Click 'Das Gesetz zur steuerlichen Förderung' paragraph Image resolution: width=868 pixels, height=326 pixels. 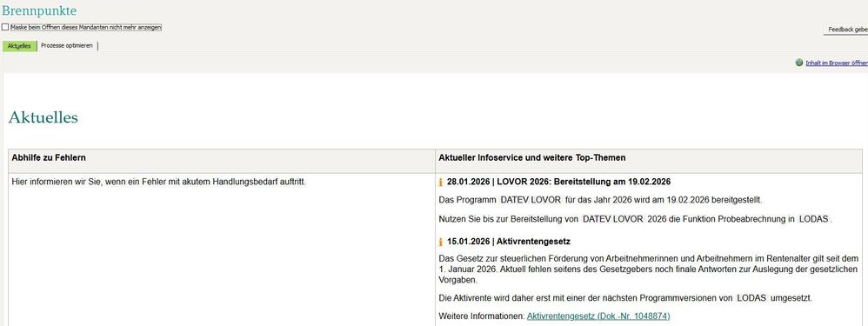(x=648, y=269)
